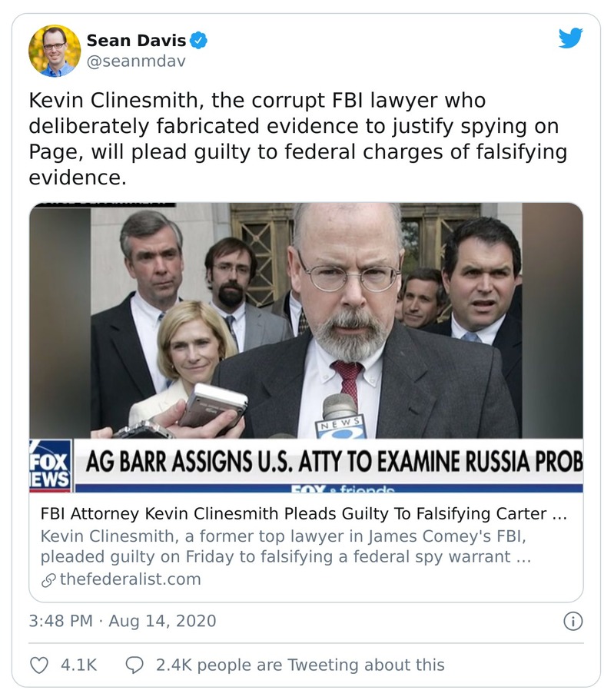Screen dimensions: 614x700
Task: Click the blue verified badge
Action: pyautogui.click(x=198, y=41)
